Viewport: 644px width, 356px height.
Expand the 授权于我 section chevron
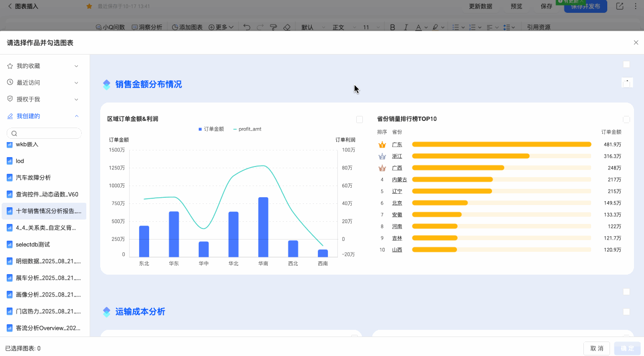(x=76, y=100)
